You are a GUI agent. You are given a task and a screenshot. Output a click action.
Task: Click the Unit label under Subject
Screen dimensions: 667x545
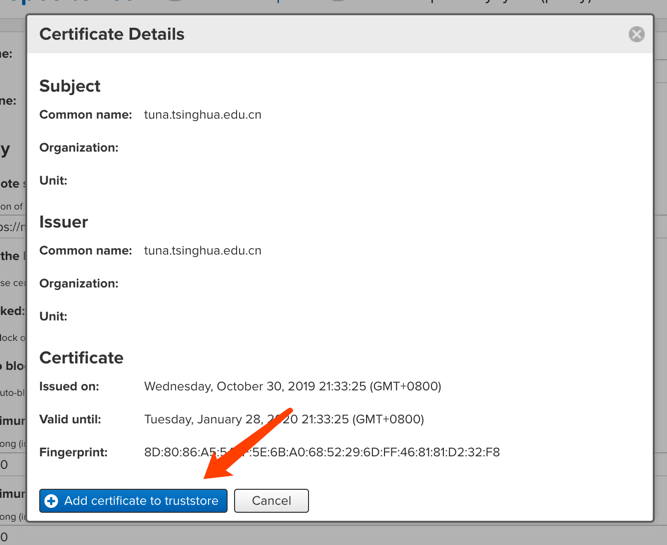pos(53,181)
